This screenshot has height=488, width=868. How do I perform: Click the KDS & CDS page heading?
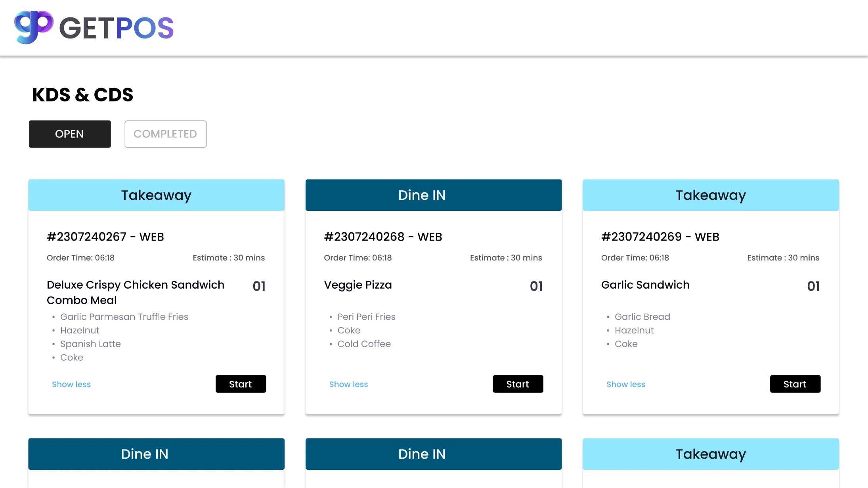point(82,95)
